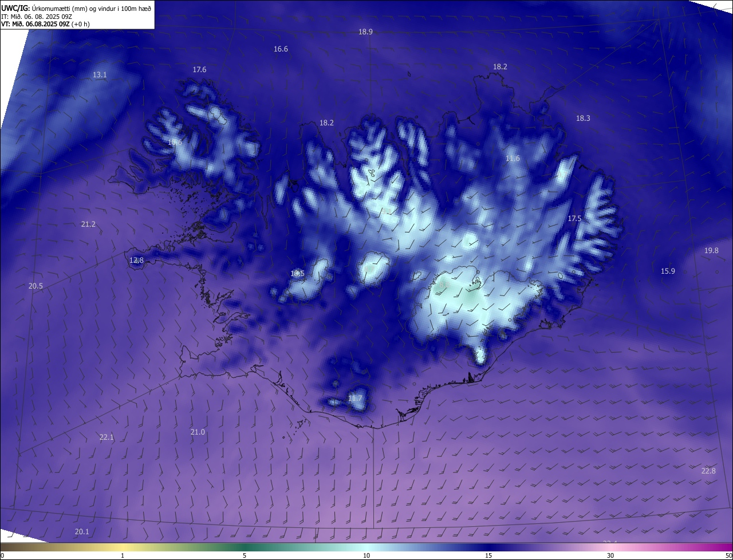Click the 'VT: Mið. 06.08.2025 09Z (+0 h)' line
The width and height of the screenshot is (733, 560).
pyautogui.click(x=45, y=24)
